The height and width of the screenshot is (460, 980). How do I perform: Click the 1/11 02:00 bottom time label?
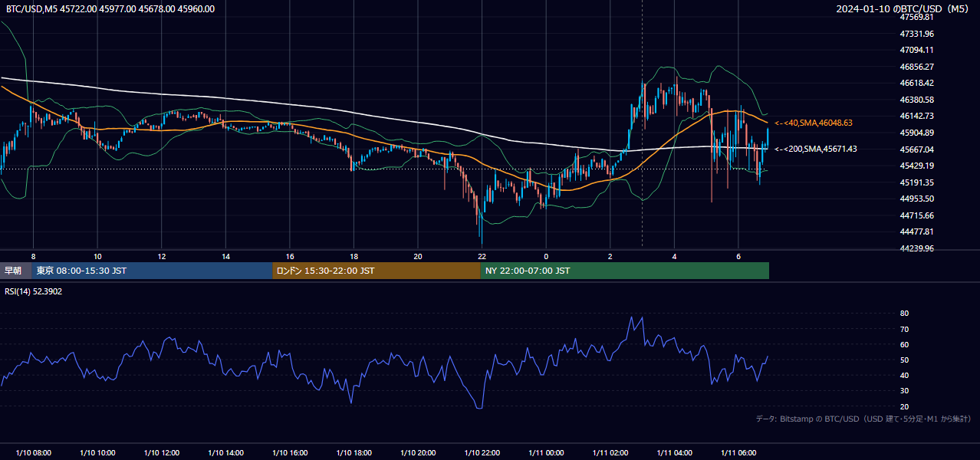[x=610, y=453]
